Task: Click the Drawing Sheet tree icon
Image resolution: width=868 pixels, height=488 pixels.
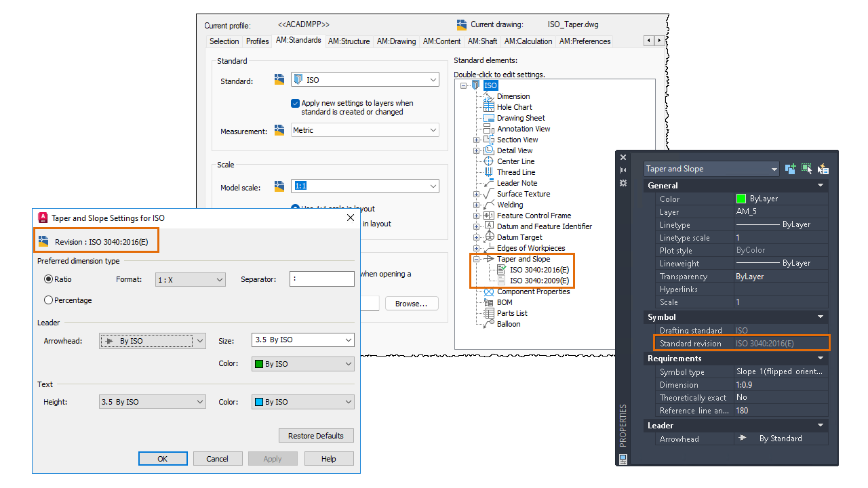Action: pos(488,118)
